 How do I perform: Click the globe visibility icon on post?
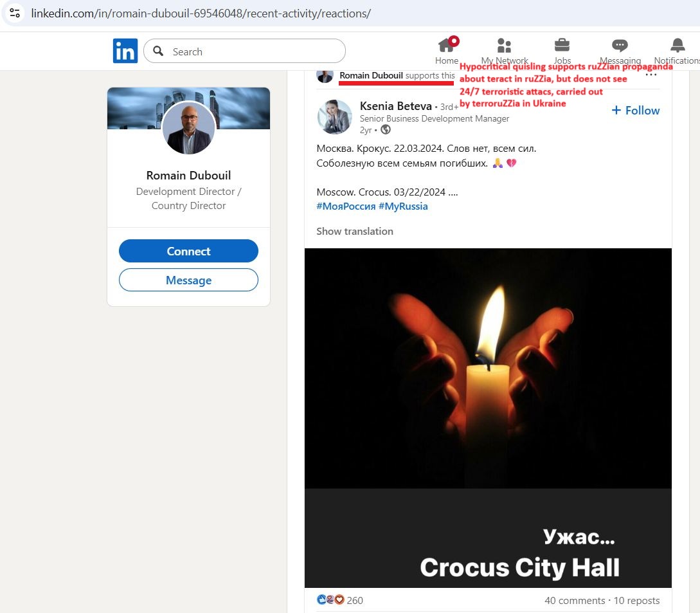click(x=385, y=129)
